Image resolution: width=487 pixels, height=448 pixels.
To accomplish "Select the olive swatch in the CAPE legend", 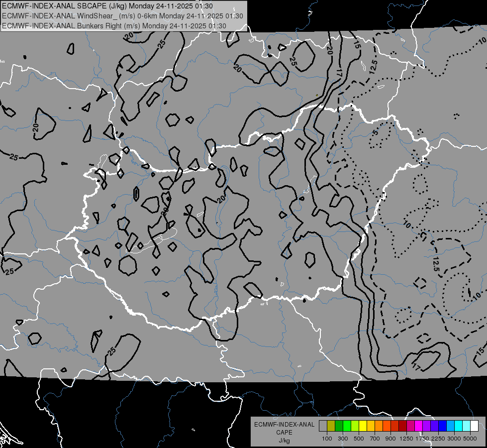I will 331,426.
